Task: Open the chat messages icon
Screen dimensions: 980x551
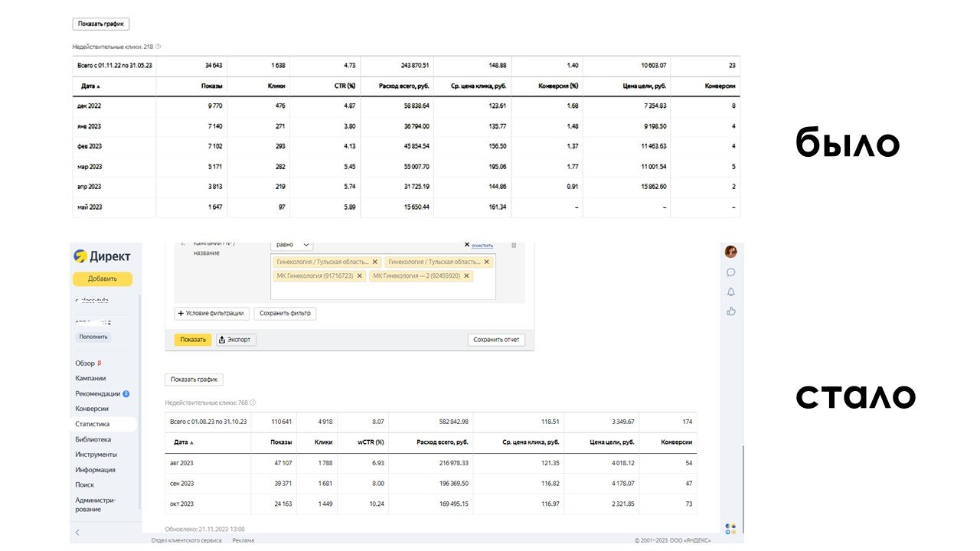Action: (731, 272)
